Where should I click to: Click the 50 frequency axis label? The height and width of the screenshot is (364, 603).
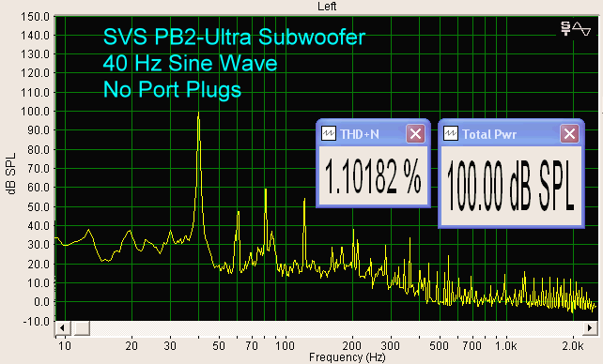pyautogui.click(x=219, y=346)
